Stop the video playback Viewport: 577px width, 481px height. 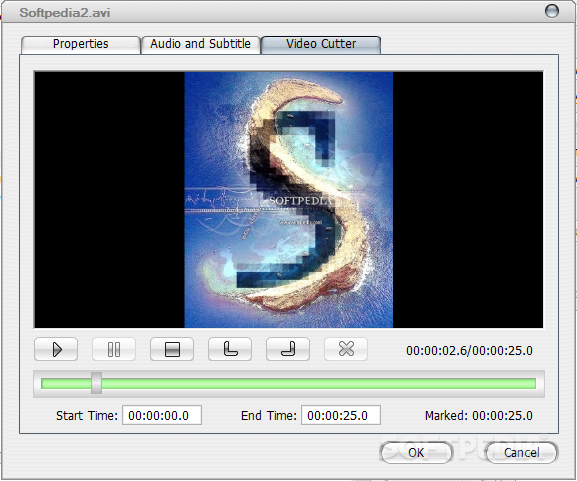(172, 349)
